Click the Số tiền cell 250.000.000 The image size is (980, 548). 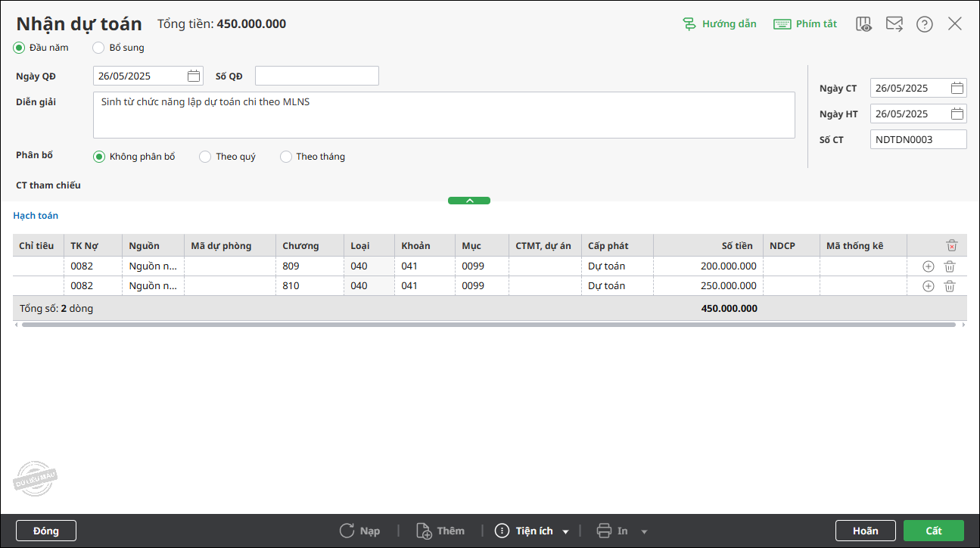[x=708, y=286]
